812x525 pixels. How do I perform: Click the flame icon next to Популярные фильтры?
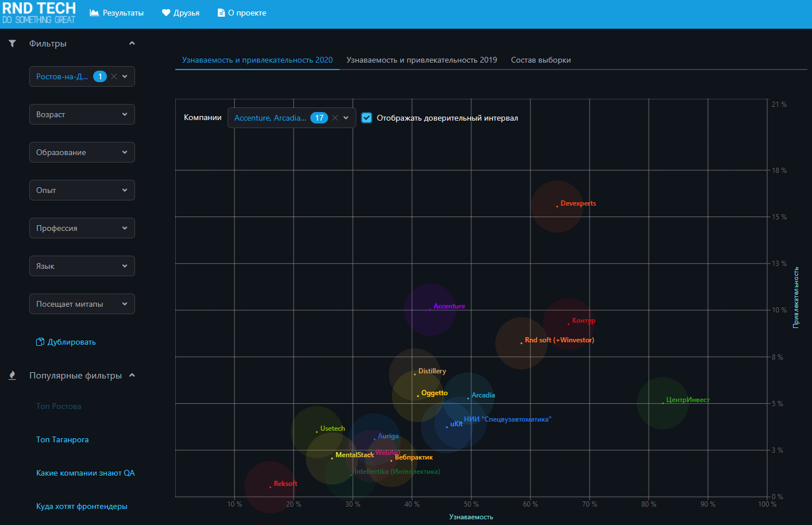pos(12,375)
